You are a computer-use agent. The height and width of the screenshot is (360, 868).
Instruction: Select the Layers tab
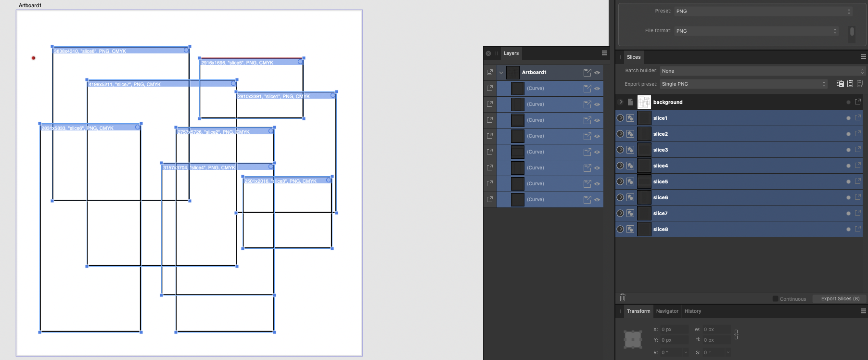(511, 53)
